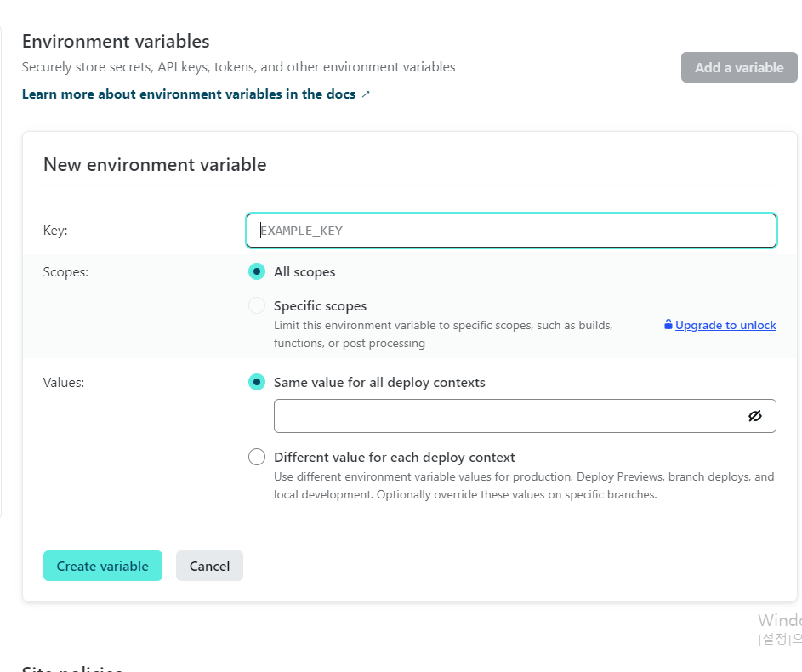802x672 pixels.
Task: Choose the Specific scopes radio option
Action: click(x=257, y=306)
